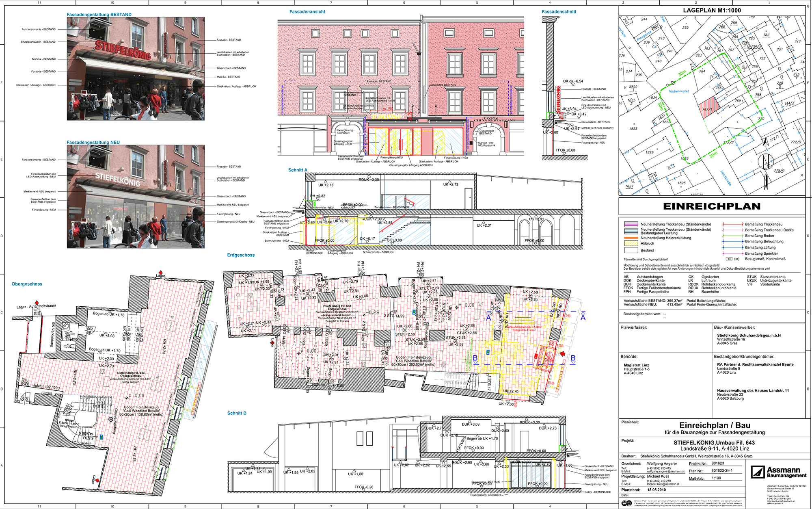Click 'RA Partner d. Rechtsanwaltskanzlei Beurle'
The image size is (812, 509).
[x=755, y=364]
